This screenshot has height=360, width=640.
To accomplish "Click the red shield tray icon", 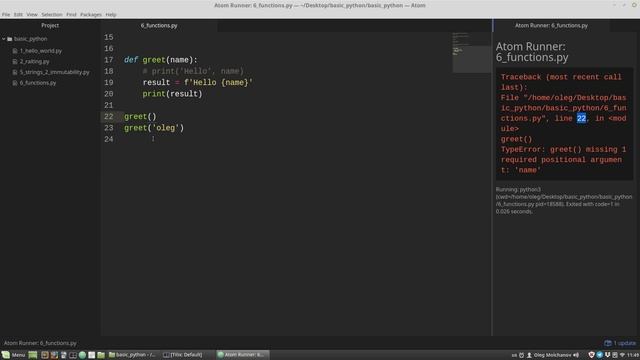I will pyautogui.click(x=591, y=355).
